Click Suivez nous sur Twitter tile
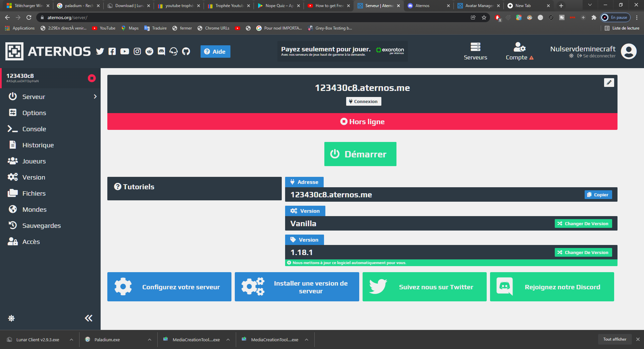 pos(425,287)
